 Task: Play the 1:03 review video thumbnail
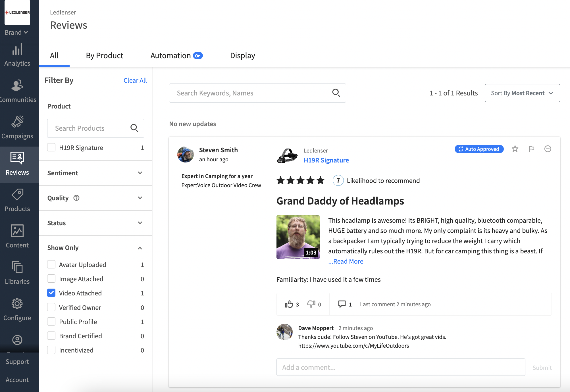tap(298, 237)
